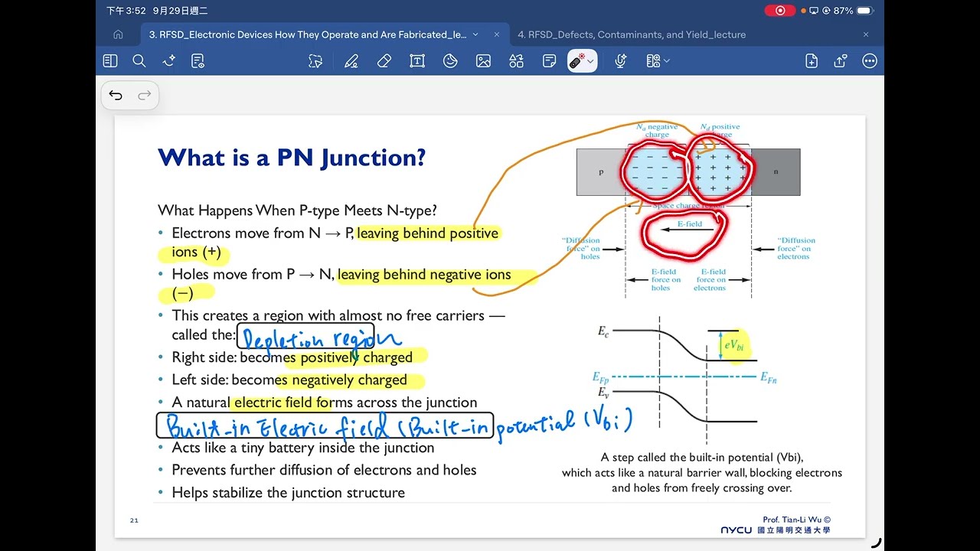Select the Text box tool
The height and width of the screenshot is (551, 980).
tap(417, 61)
